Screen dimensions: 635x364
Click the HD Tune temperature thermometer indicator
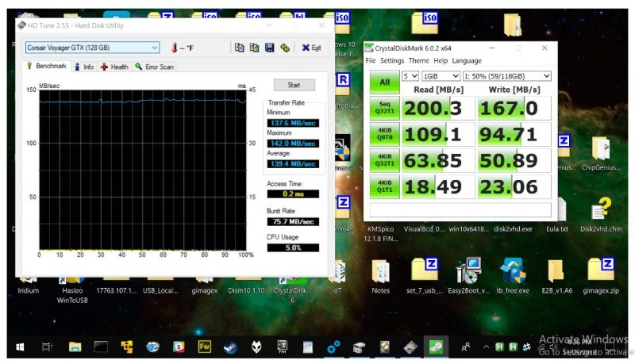(174, 48)
